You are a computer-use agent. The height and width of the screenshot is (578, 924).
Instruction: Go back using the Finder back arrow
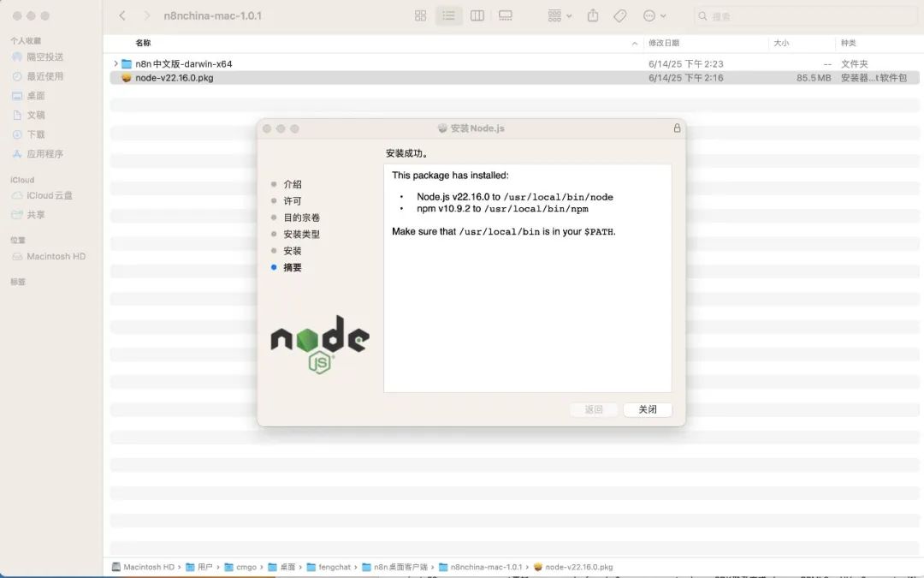[122, 16]
